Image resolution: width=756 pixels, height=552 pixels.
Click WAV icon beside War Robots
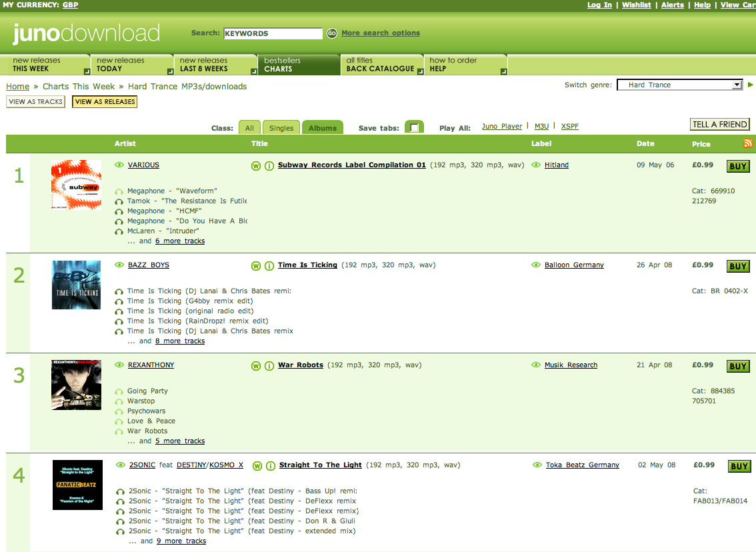click(x=256, y=366)
